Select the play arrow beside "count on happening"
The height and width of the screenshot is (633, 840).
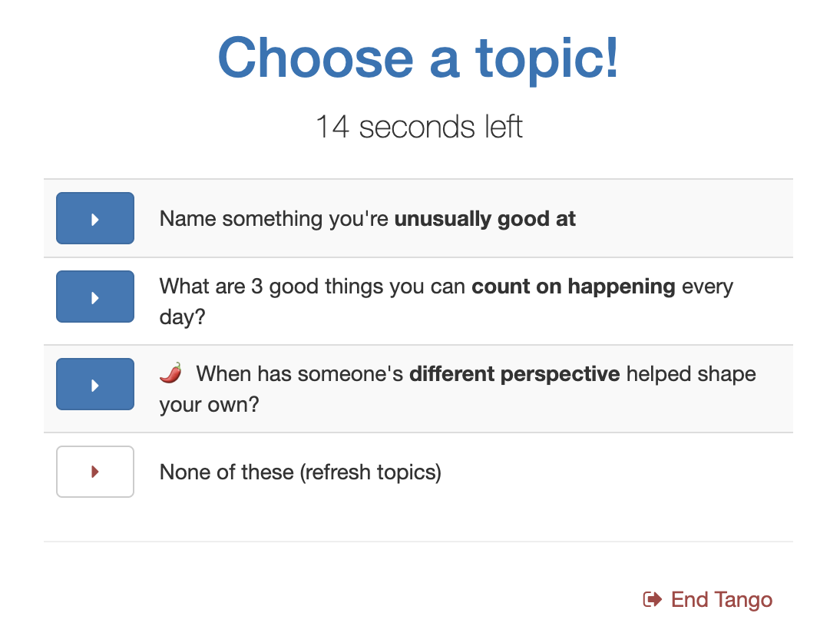94,297
